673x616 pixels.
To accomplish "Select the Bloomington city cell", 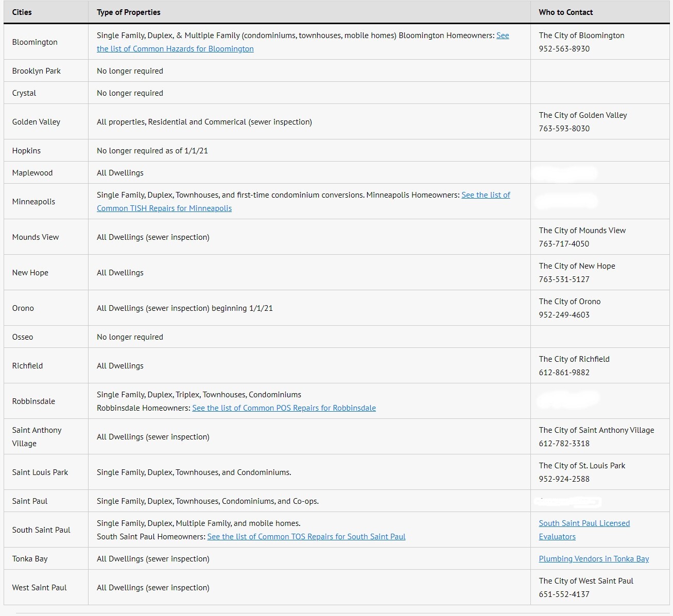I will click(x=46, y=42).
